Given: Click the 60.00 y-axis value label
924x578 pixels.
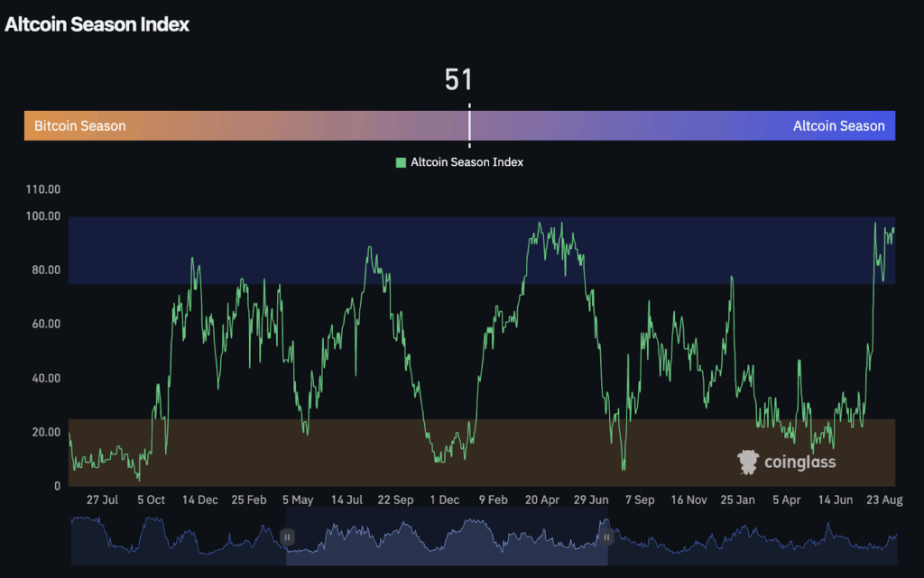Looking at the screenshot, I should 43,324.
